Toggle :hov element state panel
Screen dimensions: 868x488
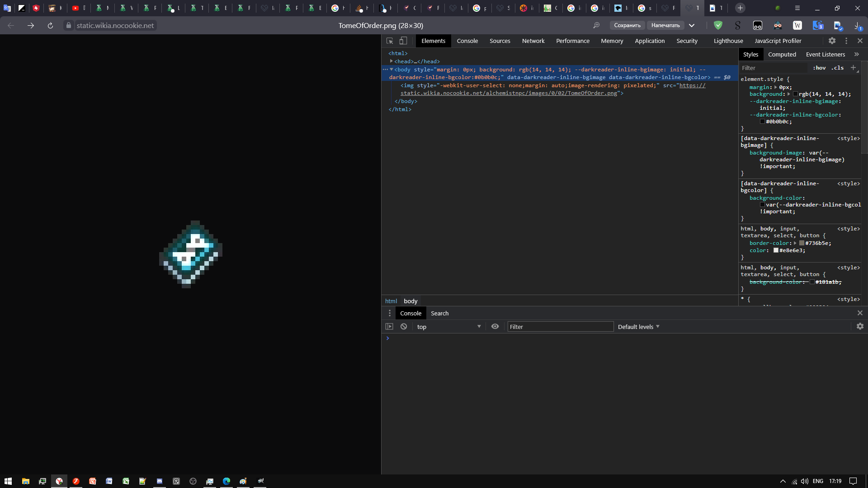click(819, 68)
